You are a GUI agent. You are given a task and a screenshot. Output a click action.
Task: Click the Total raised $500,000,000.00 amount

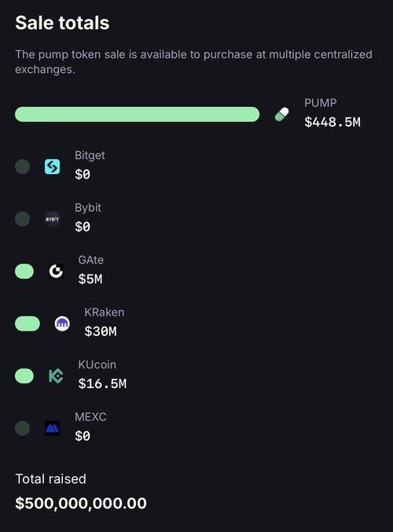click(x=81, y=503)
